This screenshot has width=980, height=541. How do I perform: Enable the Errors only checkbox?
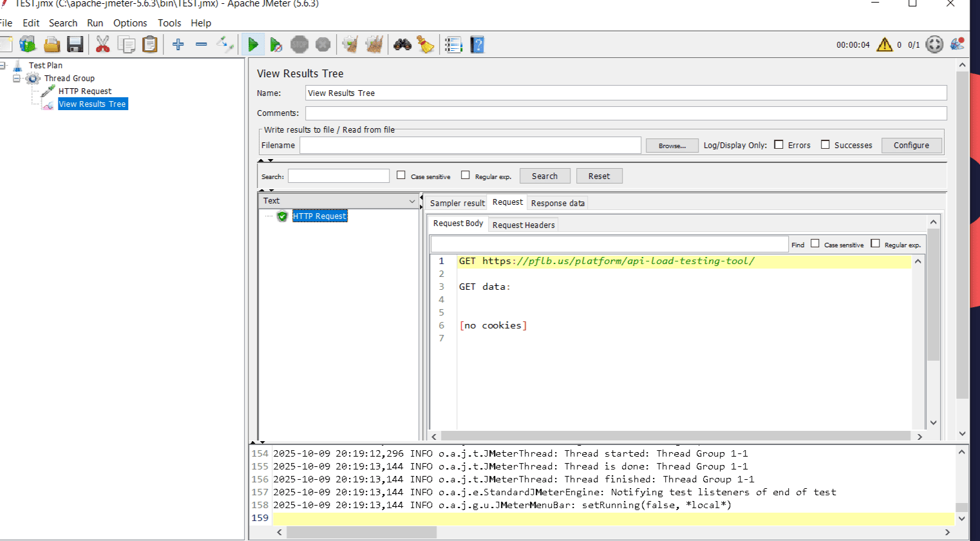pyautogui.click(x=779, y=145)
